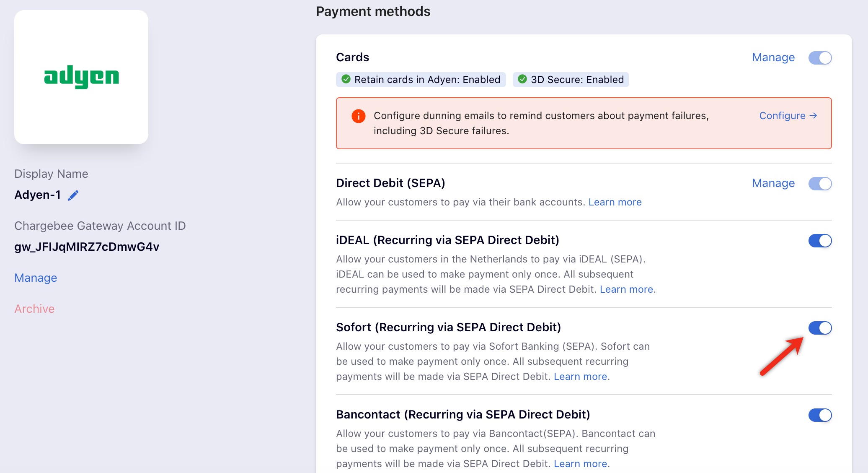Click the orange info icon in dunning alert

pos(358,116)
